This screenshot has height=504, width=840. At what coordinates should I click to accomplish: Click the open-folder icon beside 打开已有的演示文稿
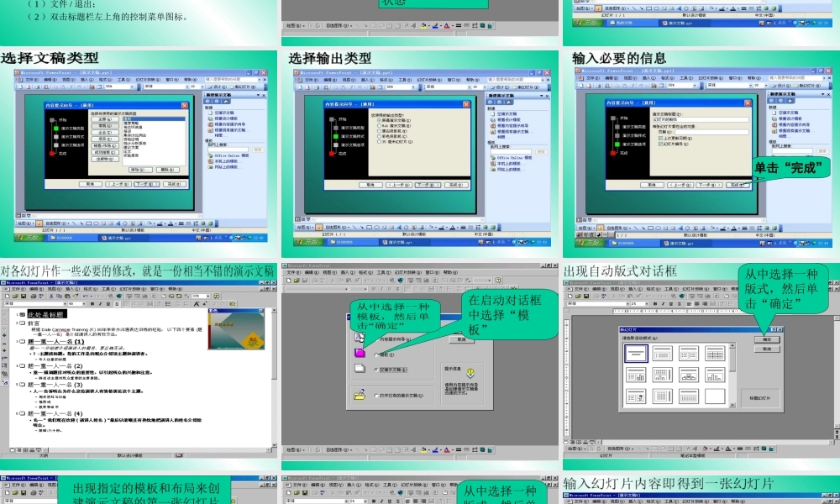360,396
